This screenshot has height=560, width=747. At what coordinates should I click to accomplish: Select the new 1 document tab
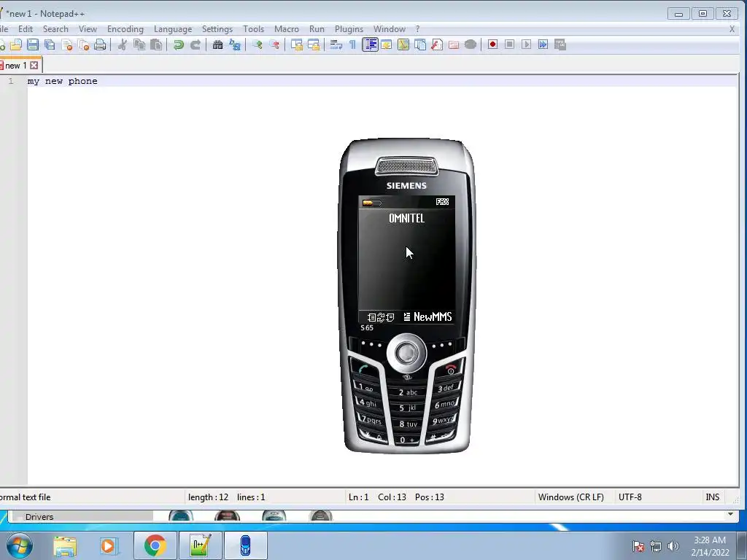(x=16, y=65)
